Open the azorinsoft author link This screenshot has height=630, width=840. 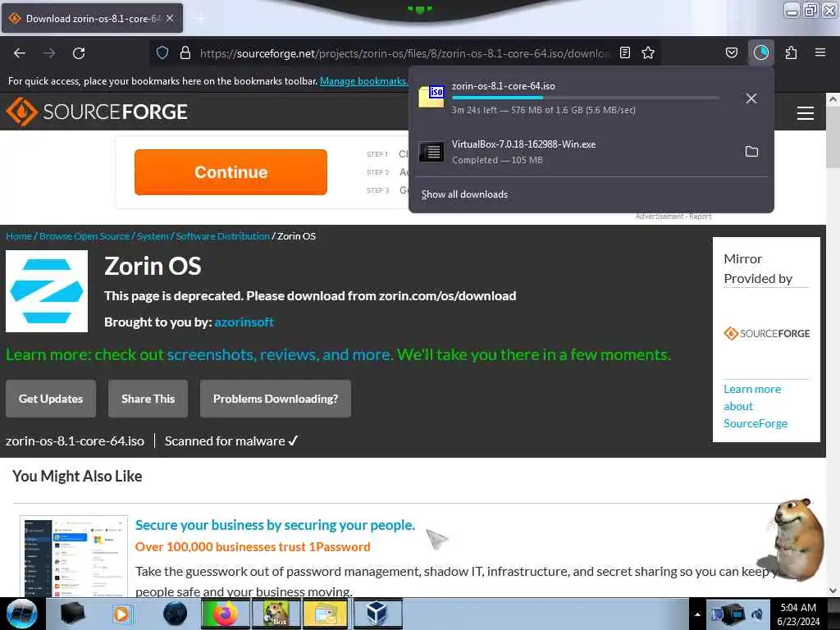pos(244,322)
